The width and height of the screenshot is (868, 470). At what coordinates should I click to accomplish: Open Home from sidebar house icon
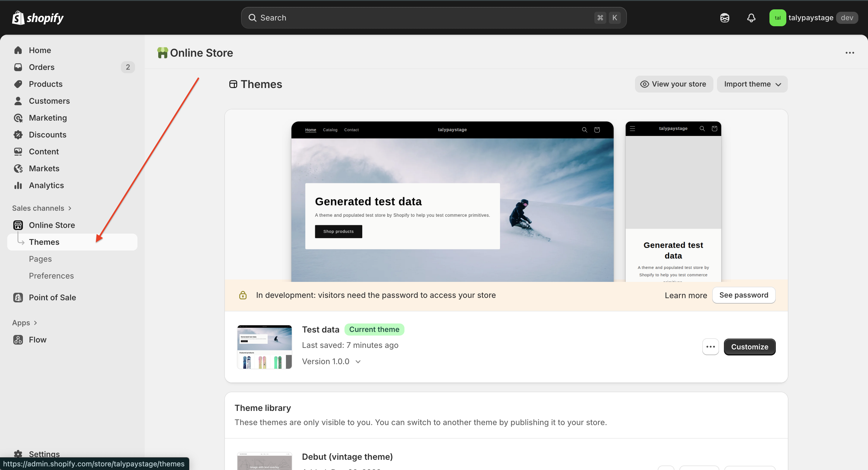tap(18, 50)
